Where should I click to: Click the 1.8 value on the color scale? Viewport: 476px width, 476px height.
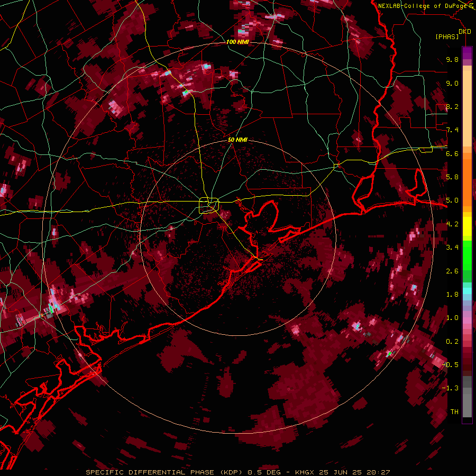[452, 295]
